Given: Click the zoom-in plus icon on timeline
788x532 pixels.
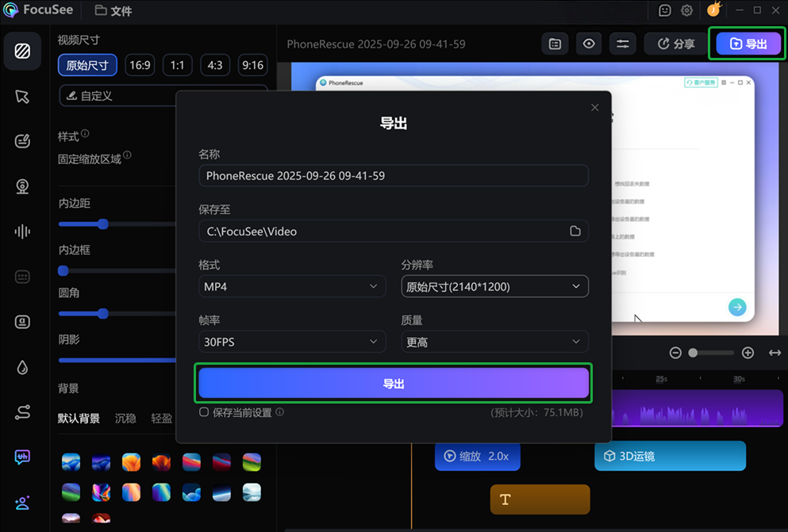Looking at the screenshot, I should coord(748,353).
